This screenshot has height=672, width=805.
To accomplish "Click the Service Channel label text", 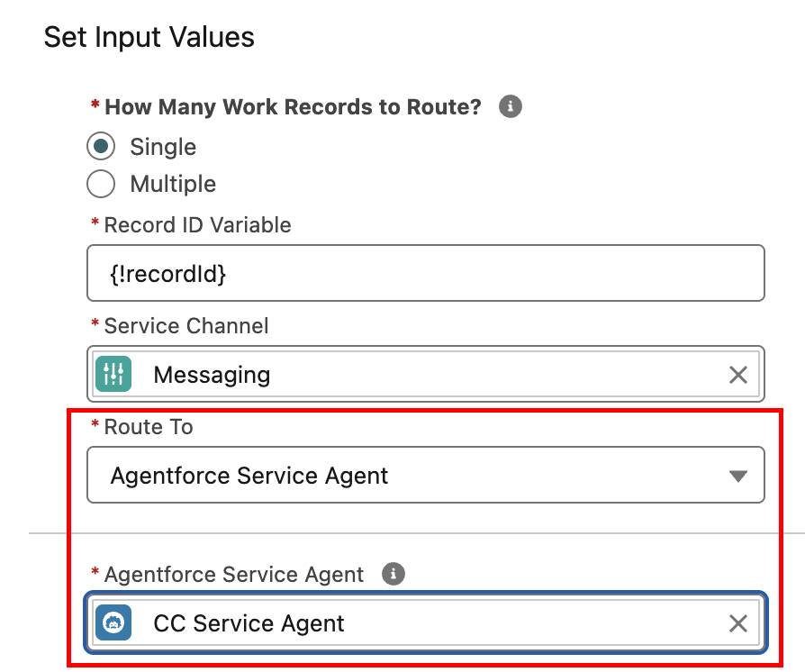I will [x=186, y=326].
